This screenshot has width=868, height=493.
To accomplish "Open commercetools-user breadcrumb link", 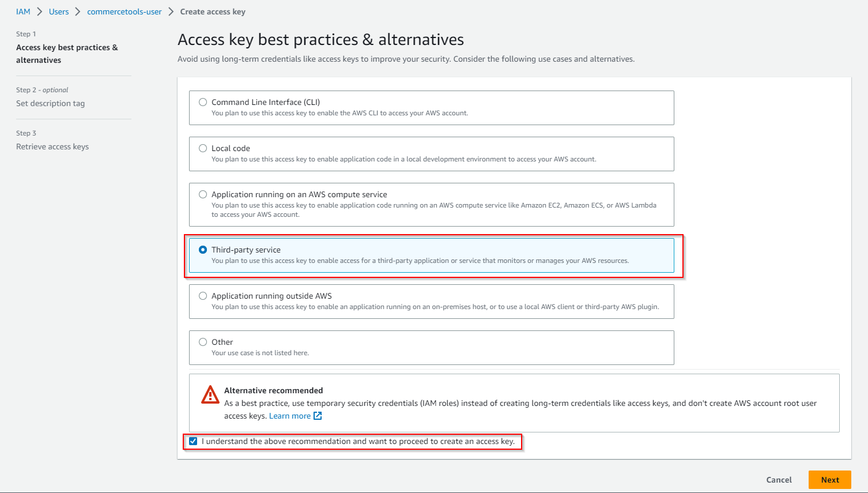I will click(x=124, y=12).
